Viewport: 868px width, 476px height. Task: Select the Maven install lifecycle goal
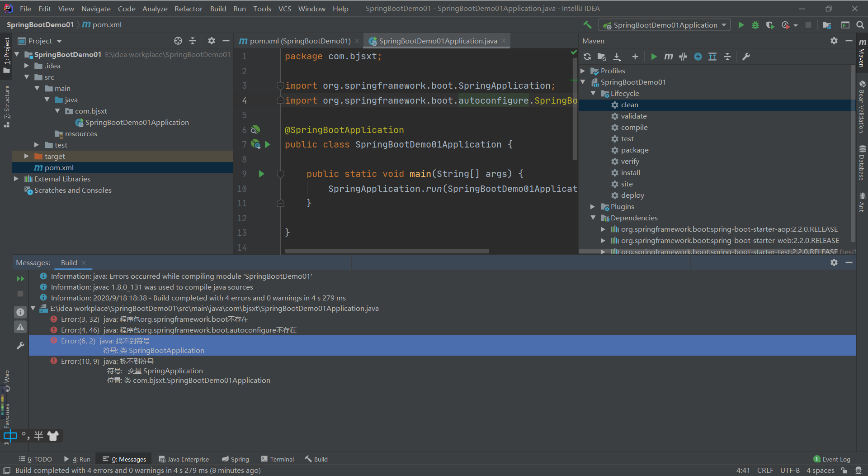(x=630, y=172)
